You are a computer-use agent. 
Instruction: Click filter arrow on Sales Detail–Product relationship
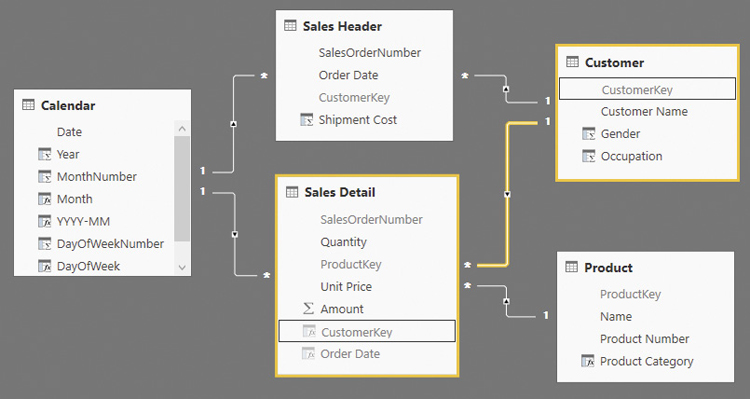pyautogui.click(x=507, y=301)
